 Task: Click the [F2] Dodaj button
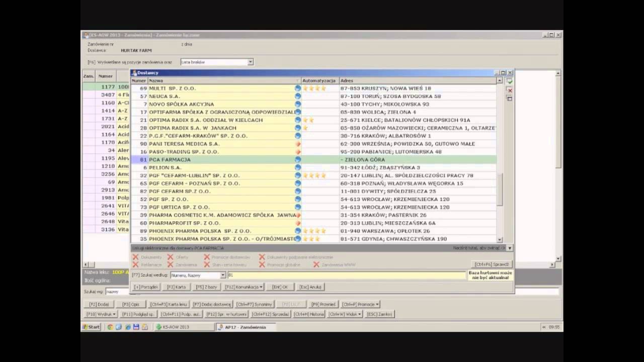(99, 304)
